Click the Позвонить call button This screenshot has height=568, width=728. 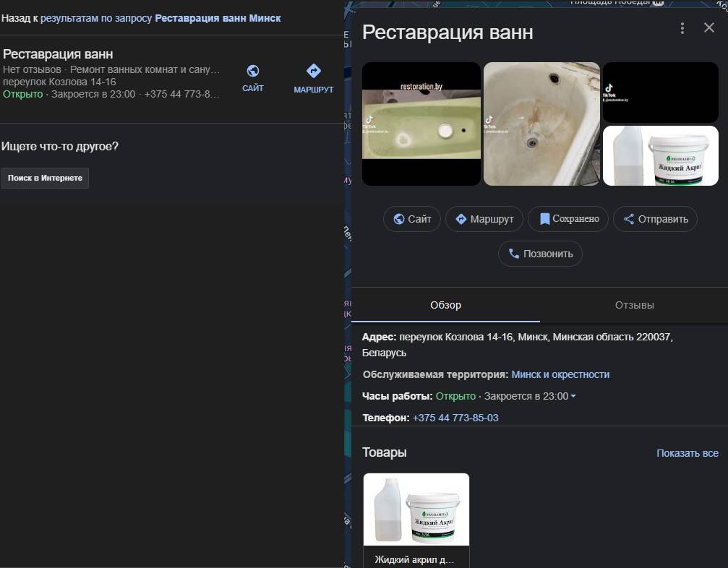tap(540, 254)
